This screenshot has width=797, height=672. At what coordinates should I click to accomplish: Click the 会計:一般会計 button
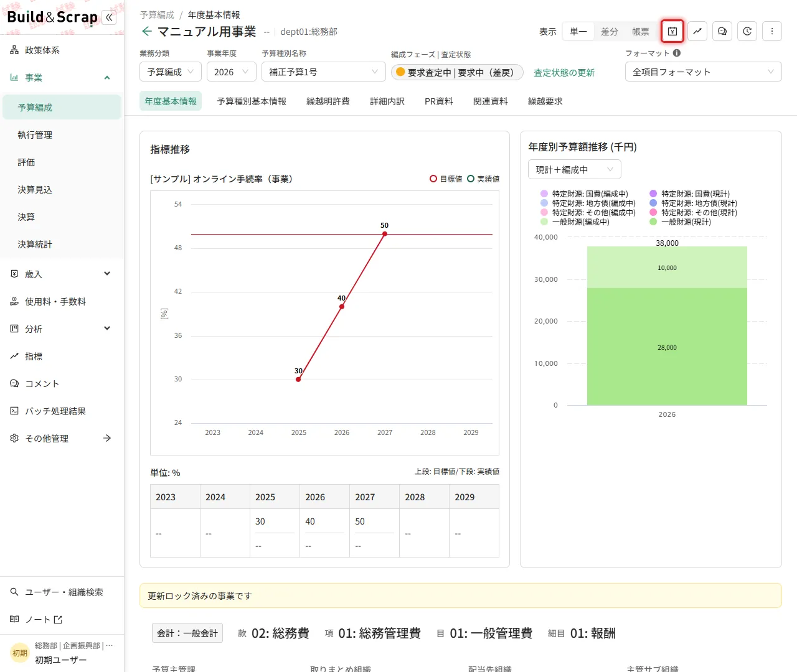(187, 633)
